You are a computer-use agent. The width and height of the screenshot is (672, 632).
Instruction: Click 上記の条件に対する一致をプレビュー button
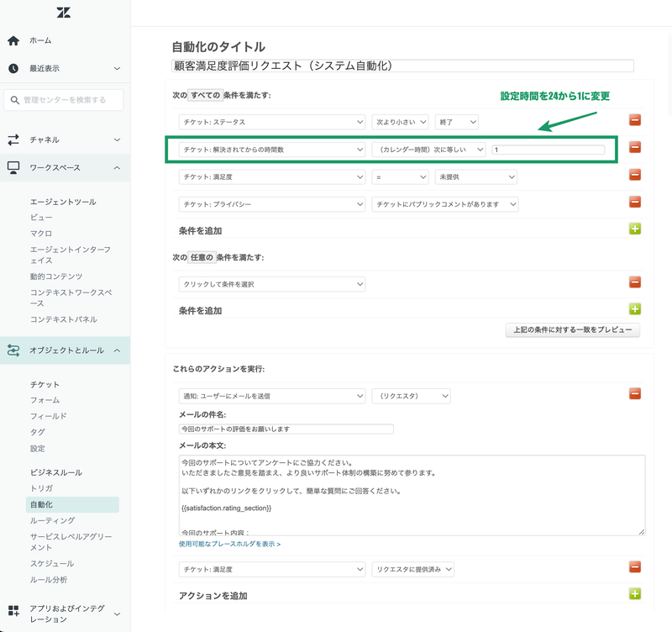click(x=572, y=329)
